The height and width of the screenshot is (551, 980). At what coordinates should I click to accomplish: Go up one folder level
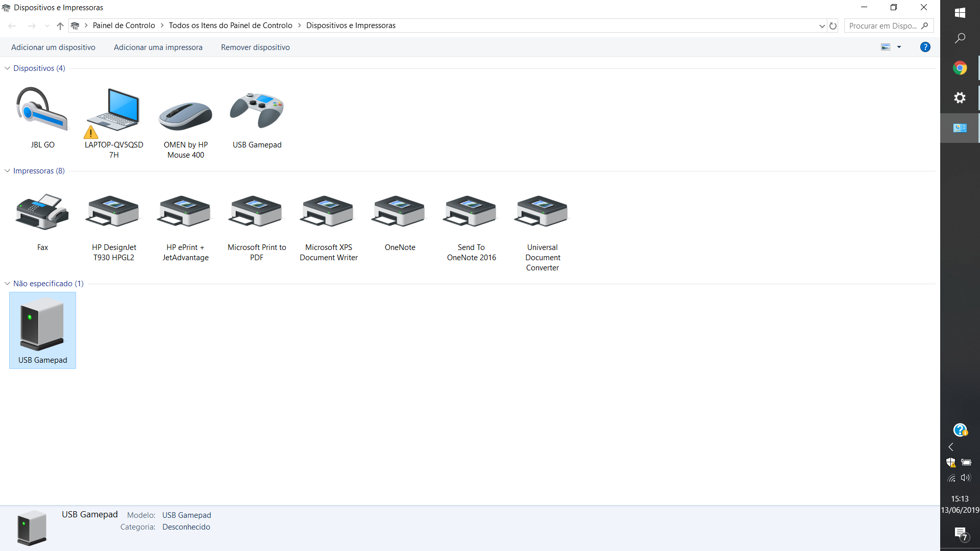pyautogui.click(x=60, y=26)
